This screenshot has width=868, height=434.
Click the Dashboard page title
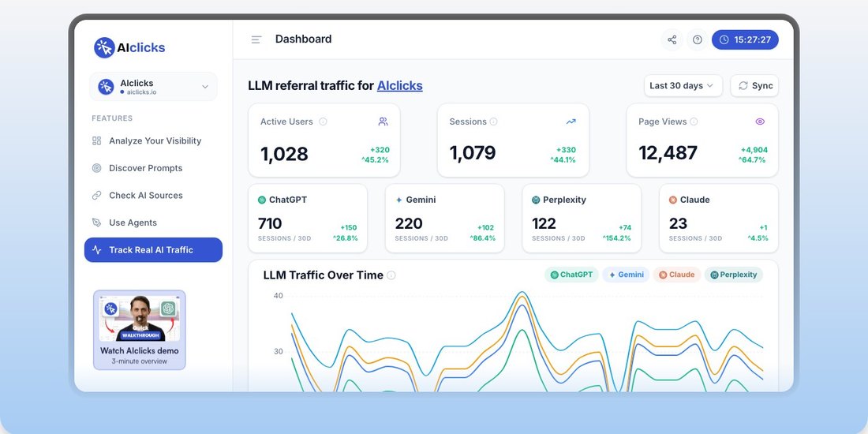tap(303, 39)
